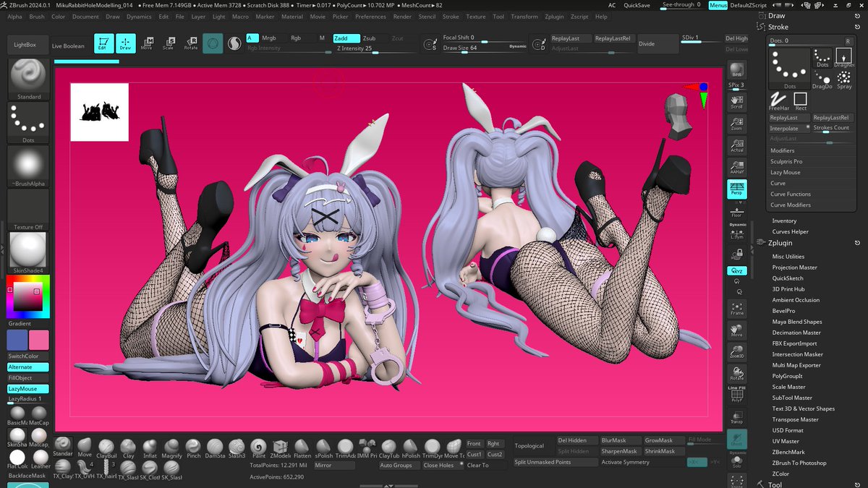Select the Scale transform tool

click(x=169, y=43)
